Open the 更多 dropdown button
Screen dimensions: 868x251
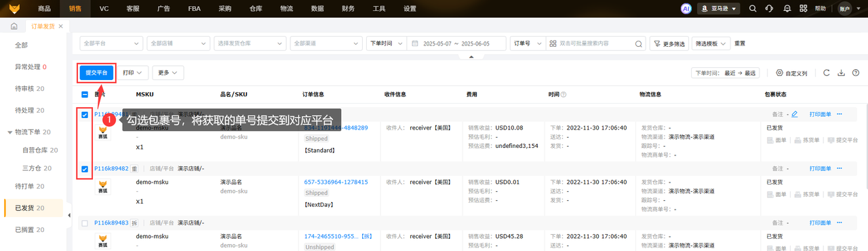click(167, 72)
